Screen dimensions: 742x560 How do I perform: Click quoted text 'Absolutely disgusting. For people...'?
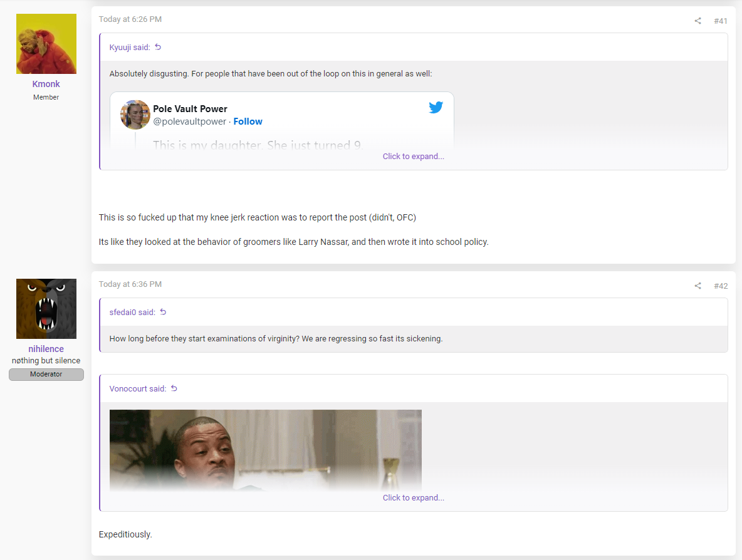coord(271,74)
